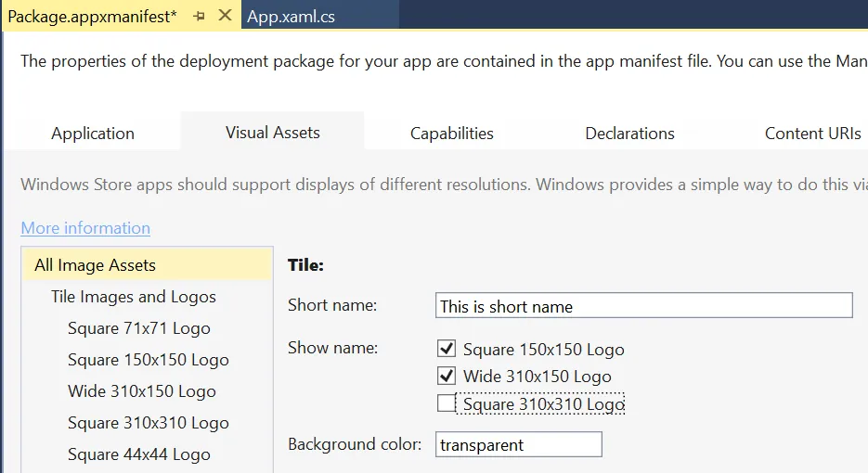Select Tile Images and Logos category

134,297
